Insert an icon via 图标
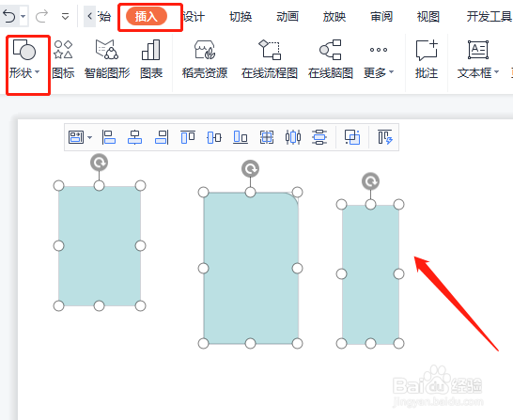Image resolution: width=513 pixels, height=420 pixels. 63,59
